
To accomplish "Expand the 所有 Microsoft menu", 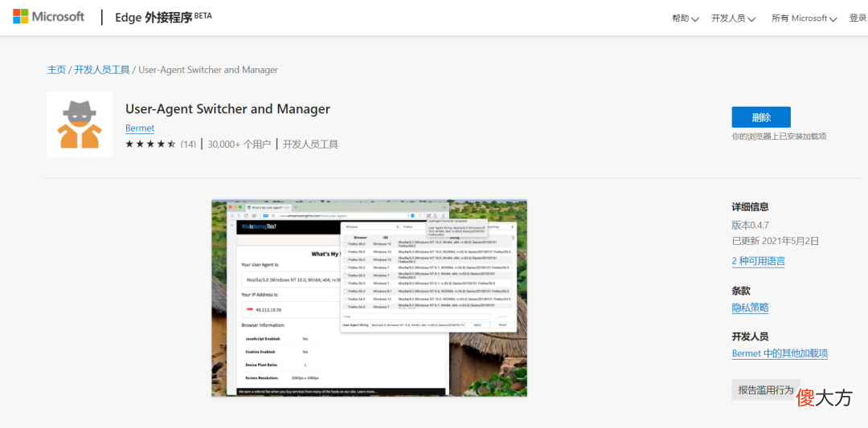I will tap(804, 18).
